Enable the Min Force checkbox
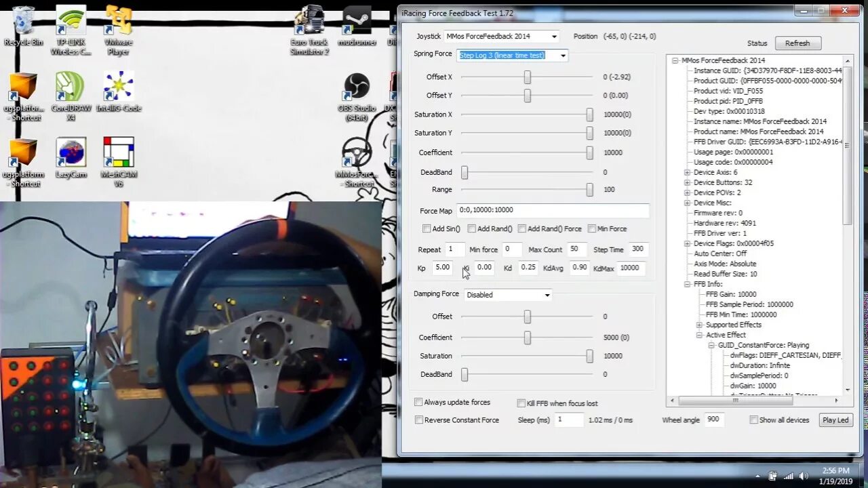The width and height of the screenshot is (868, 488). pos(592,228)
